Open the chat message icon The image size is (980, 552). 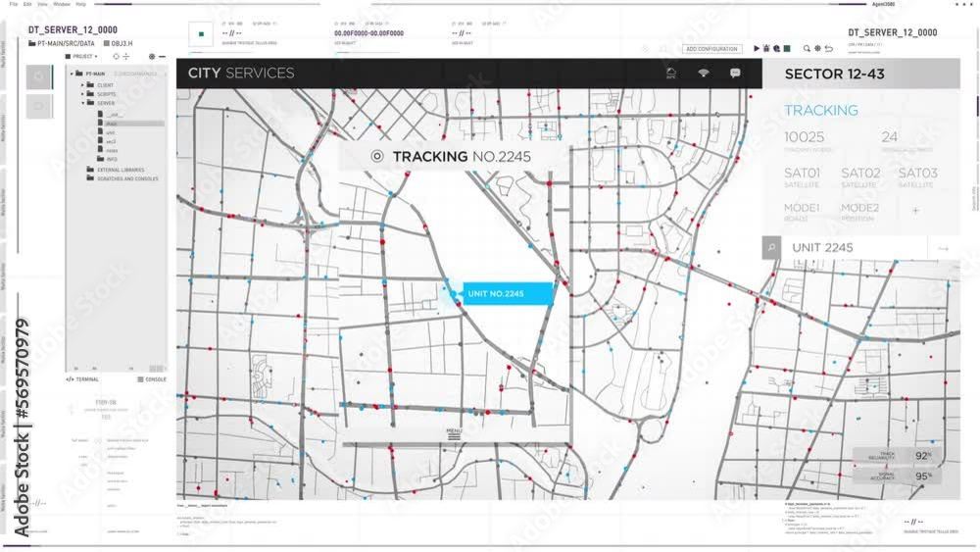[735, 74]
